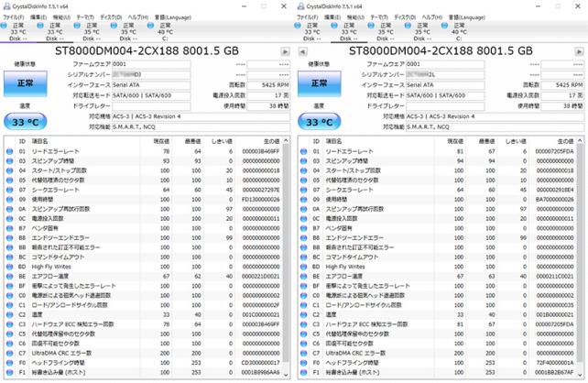Open 編集(E) menu in left window
588x383 pixels.
38,17
